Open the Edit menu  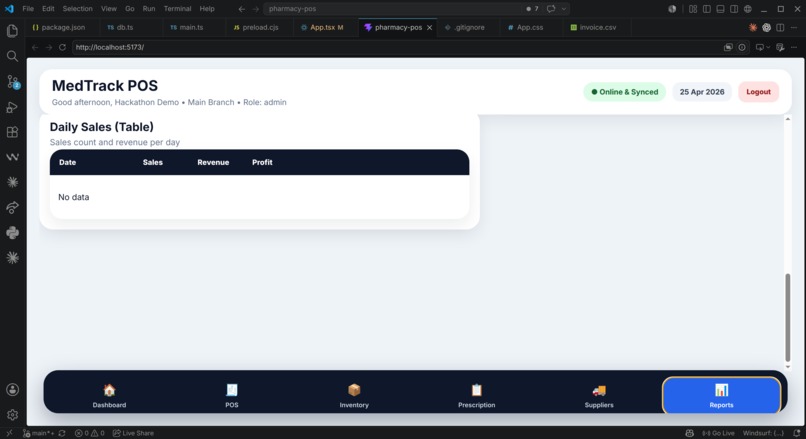tap(48, 9)
